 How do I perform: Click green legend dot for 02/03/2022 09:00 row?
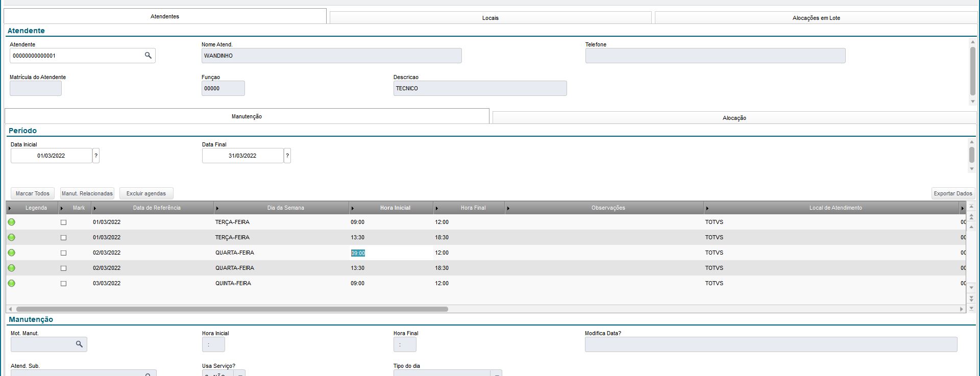point(12,253)
